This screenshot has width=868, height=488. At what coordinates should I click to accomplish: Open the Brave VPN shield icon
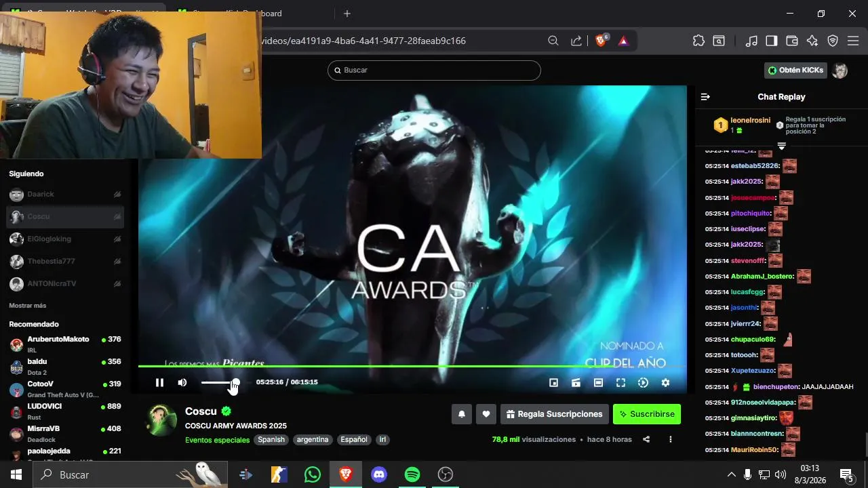833,41
